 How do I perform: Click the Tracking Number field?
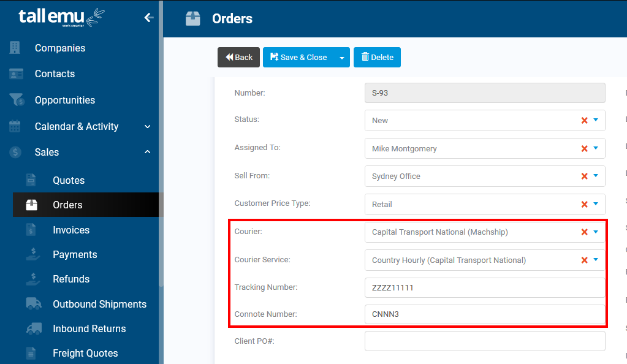(485, 287)
